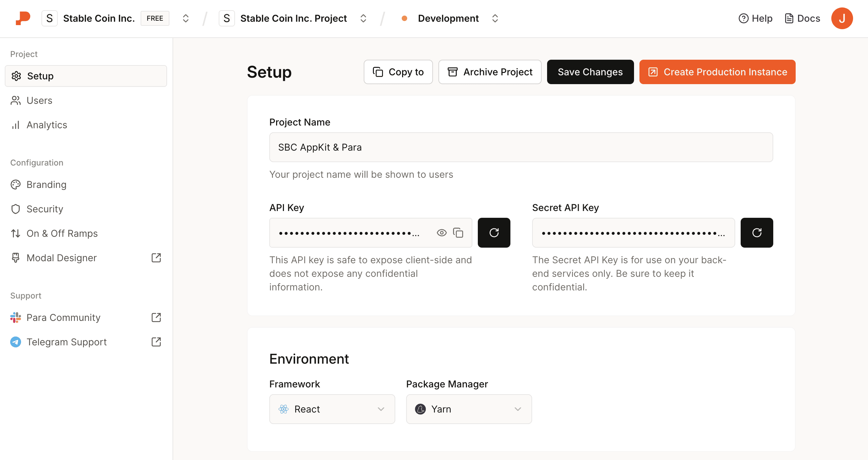Click the Project Name input field
This screenshot has height=460, width=868.
(x=521, y=147)
